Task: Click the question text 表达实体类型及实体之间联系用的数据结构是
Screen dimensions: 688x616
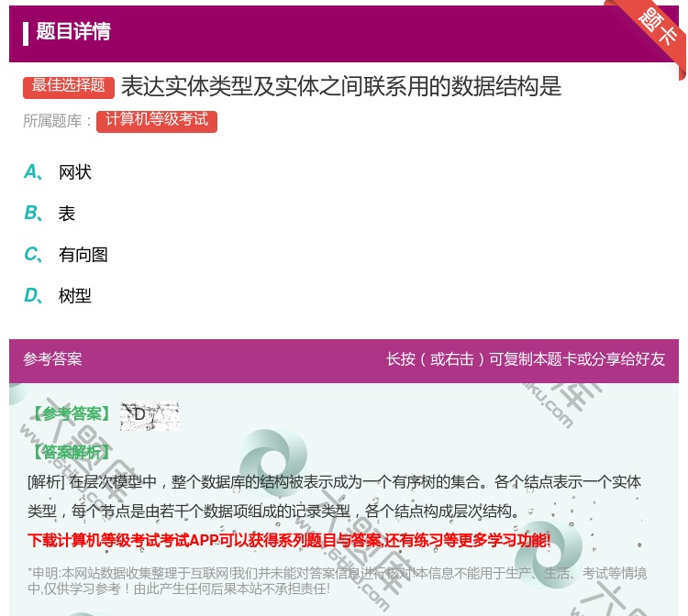Action: (x=341, y=86)
